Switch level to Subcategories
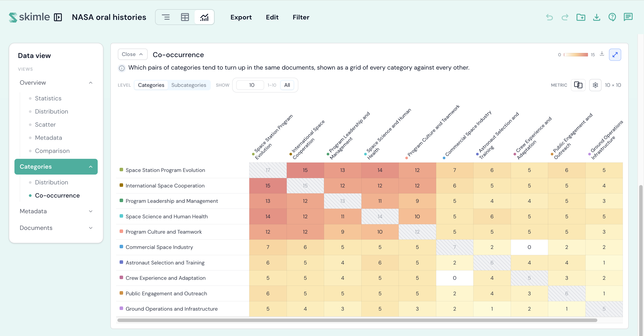The width and height of the screenshot is (644, 336). 189,85
